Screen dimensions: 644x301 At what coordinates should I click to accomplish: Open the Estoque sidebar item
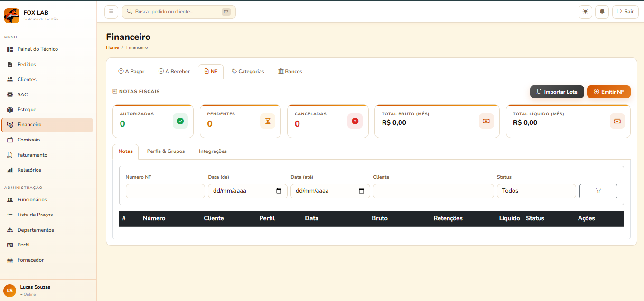click(x=27, y=110)
